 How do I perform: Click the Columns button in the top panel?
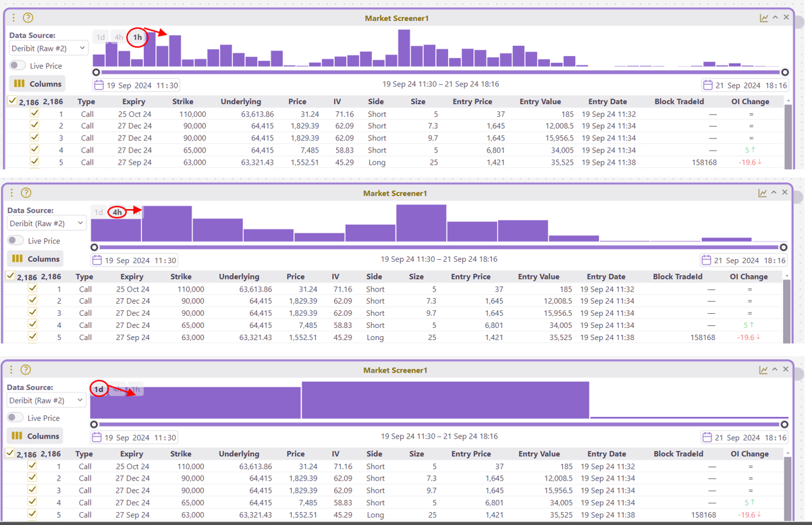[x=37, y=84]
